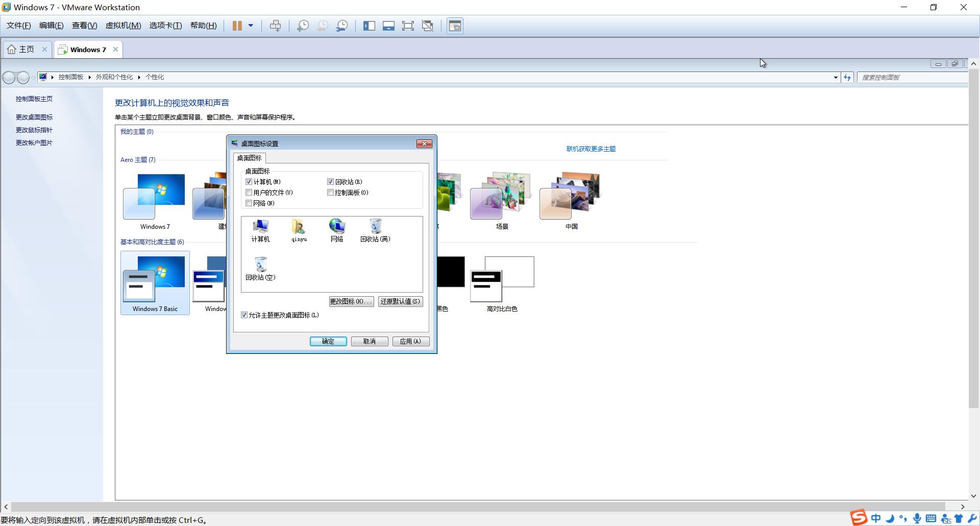Viewport: 980px width, 526px height.
Task: Click the shirt skin icon in IME bar
Action: pyautogui.click(x=959, y=518)
